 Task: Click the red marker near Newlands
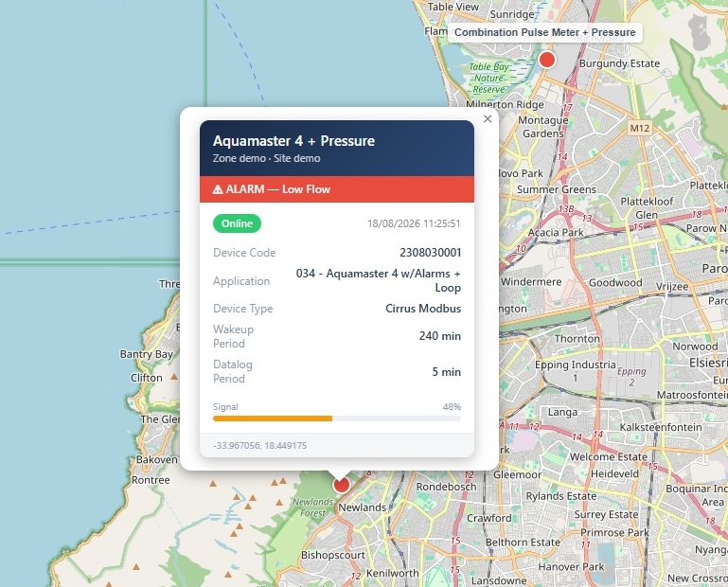341,485
